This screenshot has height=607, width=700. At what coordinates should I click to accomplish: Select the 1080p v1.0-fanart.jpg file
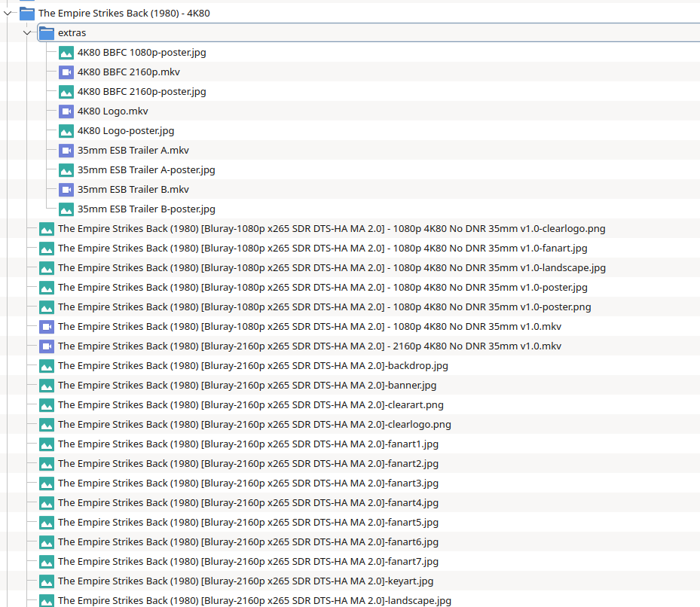(x=322, y=249)
